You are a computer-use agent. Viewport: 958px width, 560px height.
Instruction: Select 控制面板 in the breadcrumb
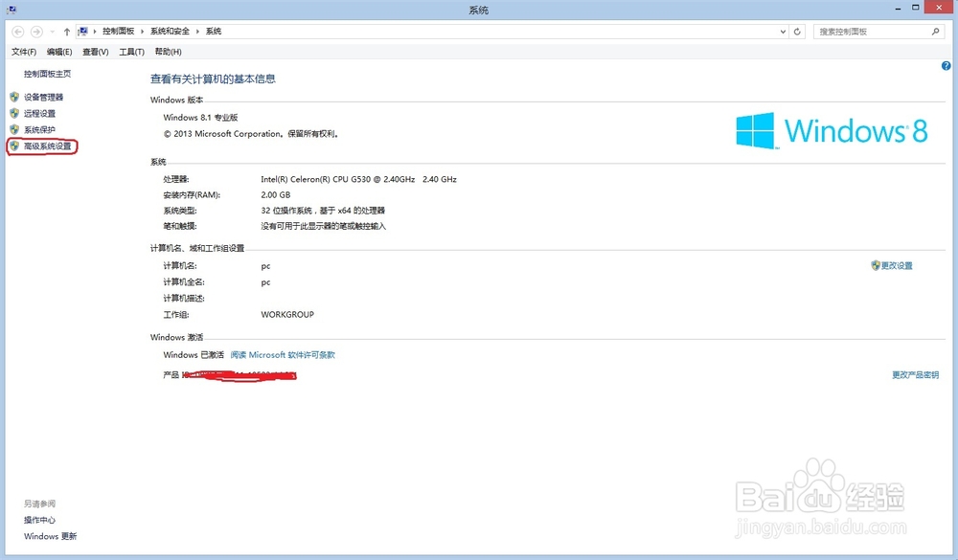click(x=118, y=32)
